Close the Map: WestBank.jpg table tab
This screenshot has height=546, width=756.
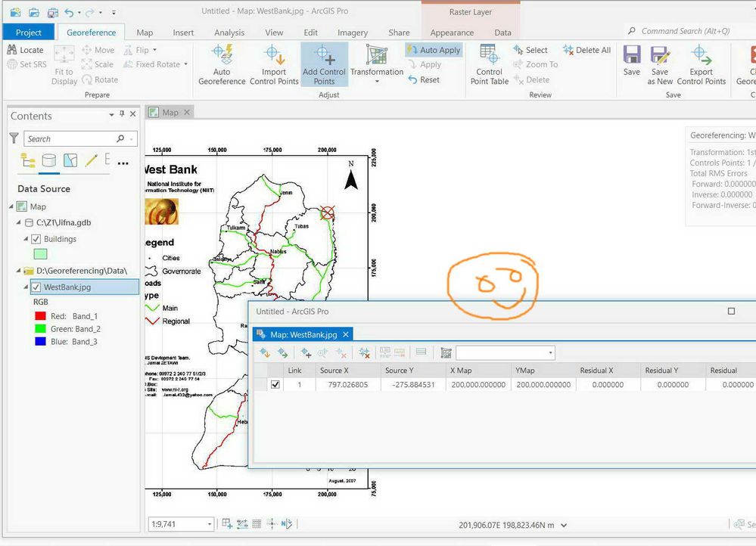pos(346,334)
